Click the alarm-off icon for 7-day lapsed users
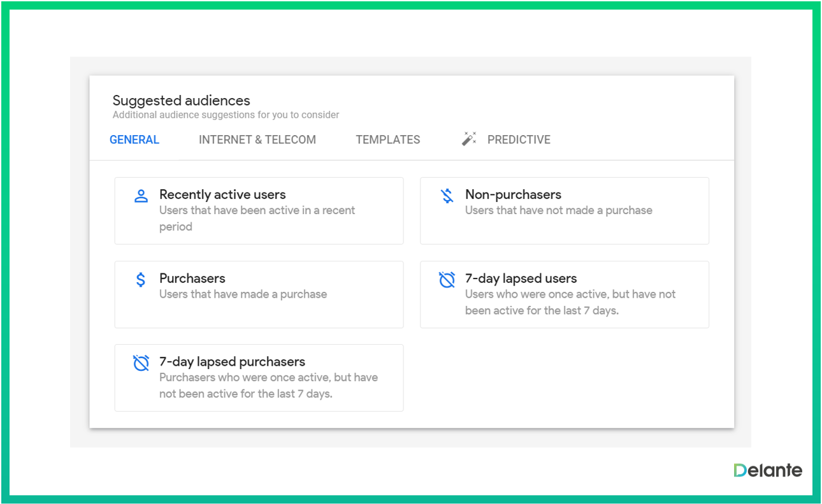The height and width of the screenshot is (504, 822). coord(447,280)
